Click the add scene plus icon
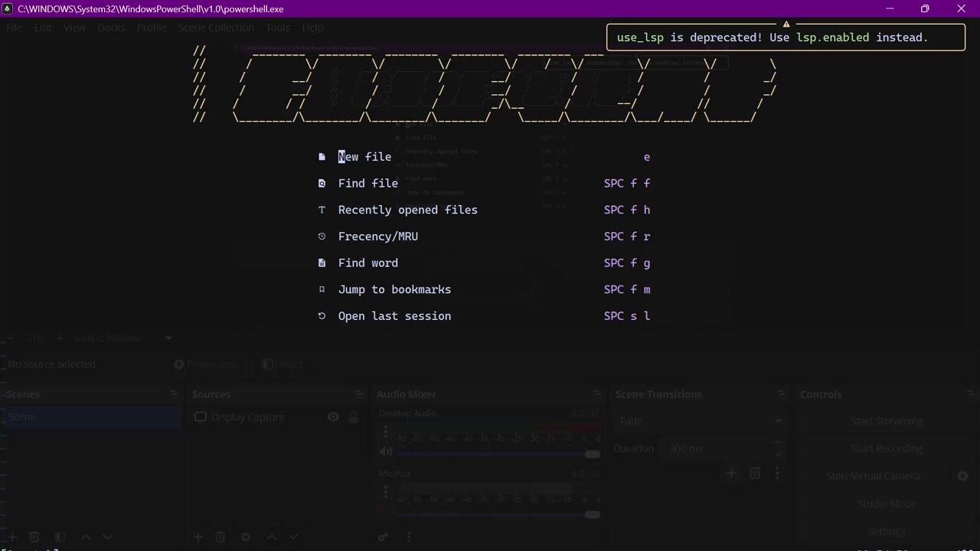 [x=13, y=537]
